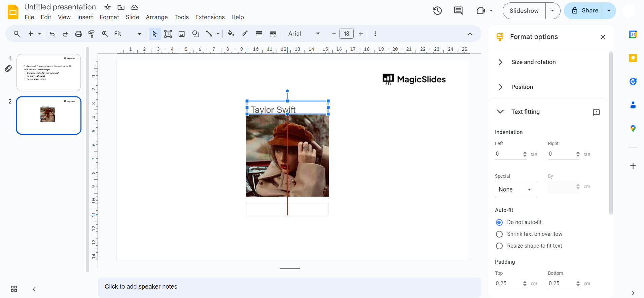Click the insert image icon
This screenshot has height=298, width=644.
(182, 34)
